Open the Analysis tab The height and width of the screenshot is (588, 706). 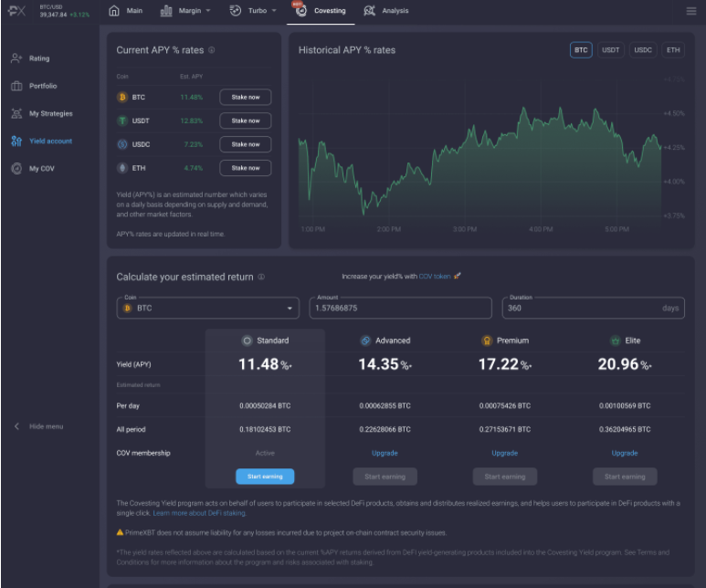(385, 10)
